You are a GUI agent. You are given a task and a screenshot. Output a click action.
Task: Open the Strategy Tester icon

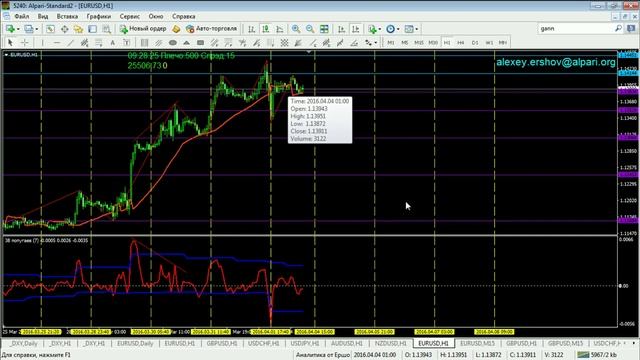point(107,29)
